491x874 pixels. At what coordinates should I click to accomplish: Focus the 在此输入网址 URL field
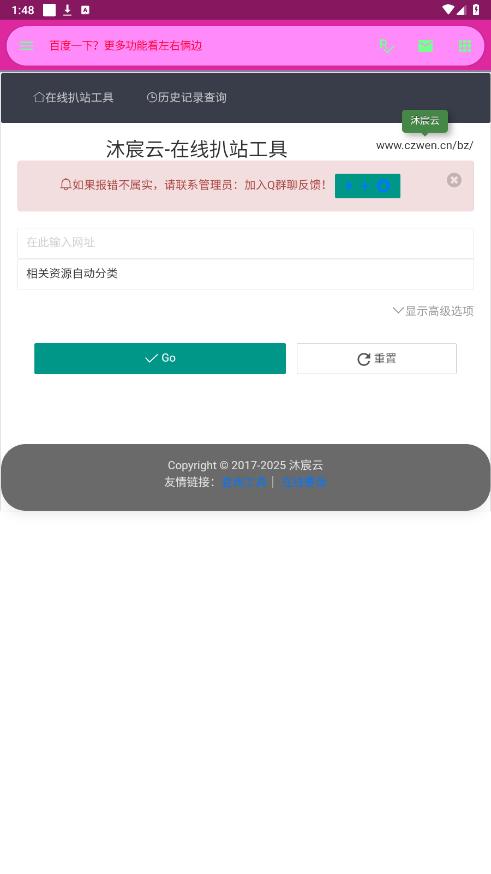[x=245, y=242]
